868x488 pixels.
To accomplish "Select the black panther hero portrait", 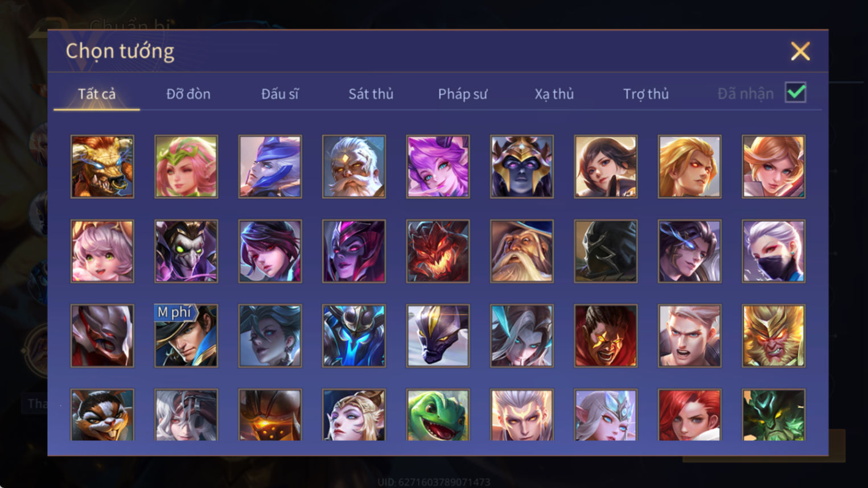I will pyautogui.click(x=438, y=336).
